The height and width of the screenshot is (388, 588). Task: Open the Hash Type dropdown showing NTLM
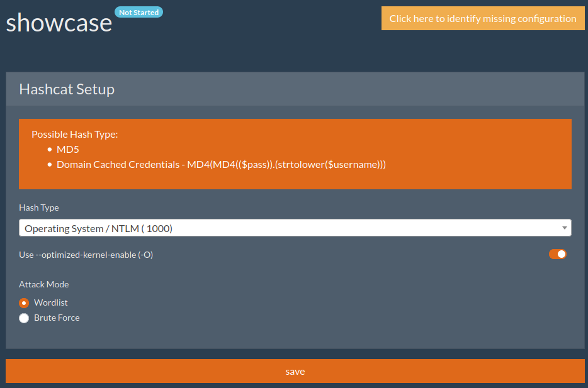point(295,228)
